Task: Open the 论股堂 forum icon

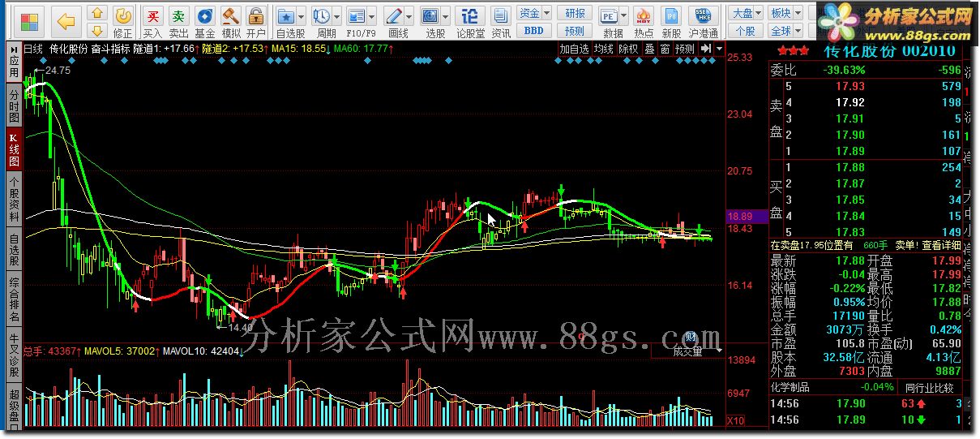Action: click(470, 23)
